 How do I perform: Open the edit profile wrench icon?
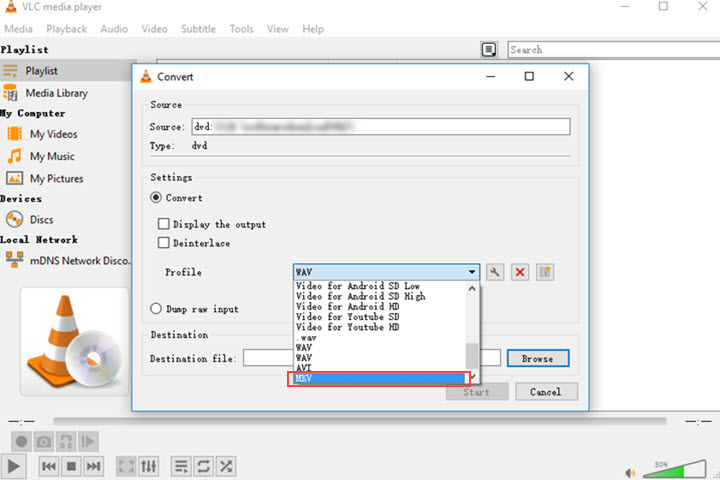pos(495,272)
